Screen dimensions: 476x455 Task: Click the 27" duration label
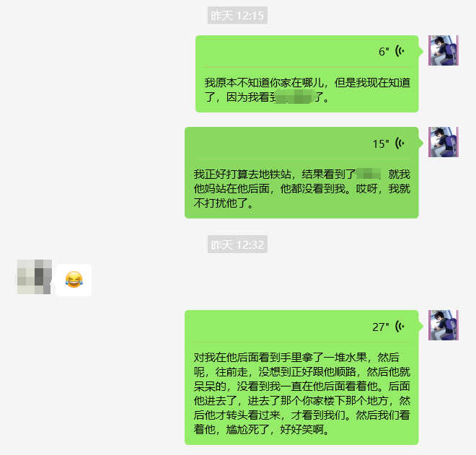click(381, 327)
